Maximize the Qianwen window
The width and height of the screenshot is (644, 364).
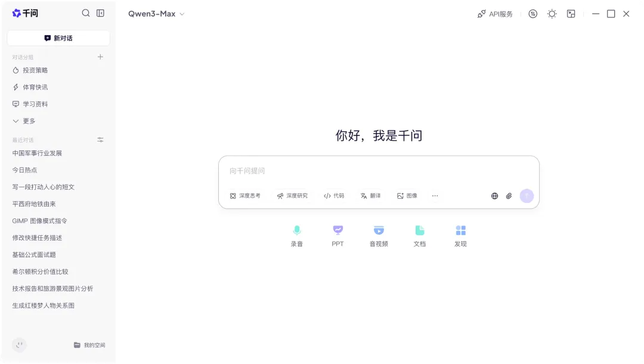[611, 14]
